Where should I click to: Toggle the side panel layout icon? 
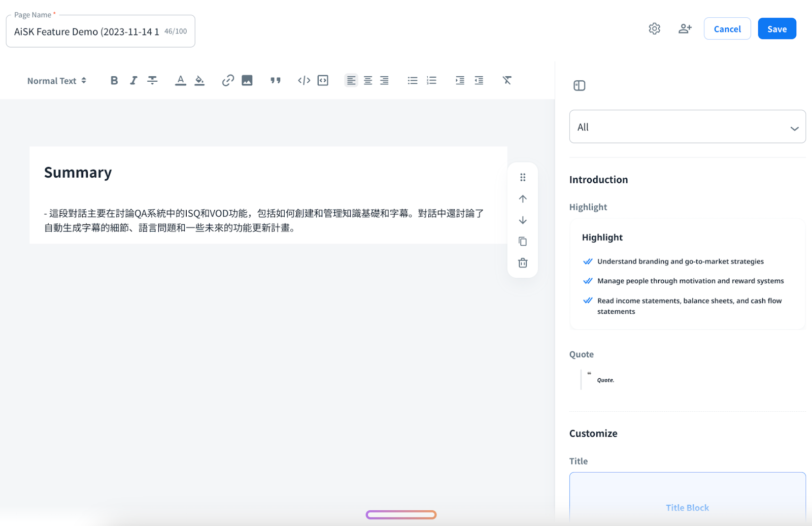click(580, 85)
